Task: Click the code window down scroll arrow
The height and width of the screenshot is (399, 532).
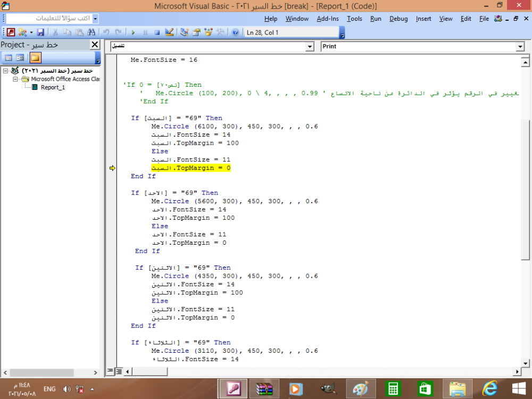Action: tap(525, 363)
